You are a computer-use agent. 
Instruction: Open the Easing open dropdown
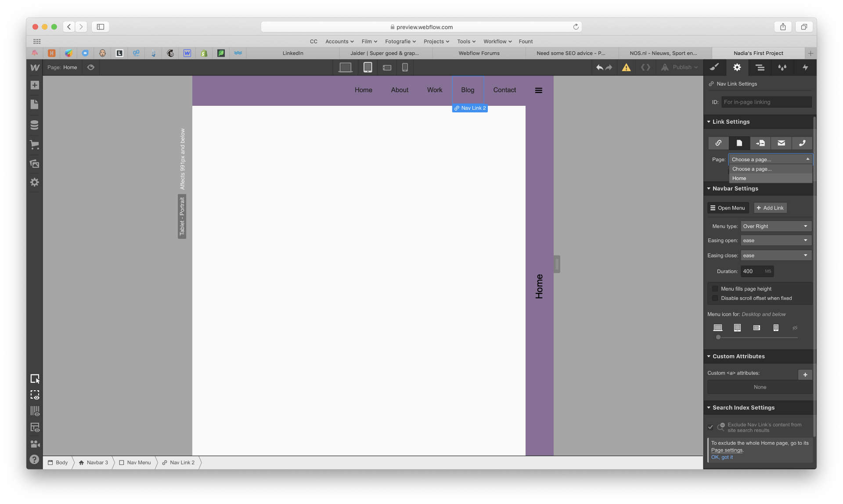pos(775,241)
